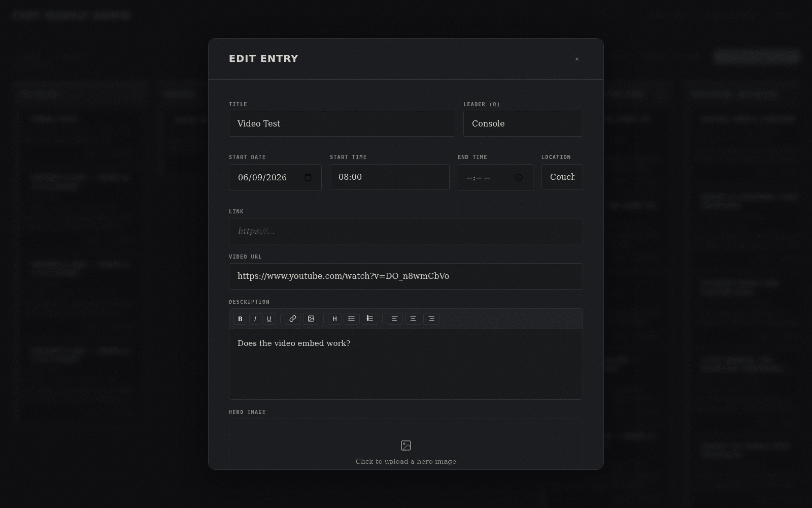This screenshot has height=508, width=812.
Task: Underline text with the U button
Action: tap(269, 319)
